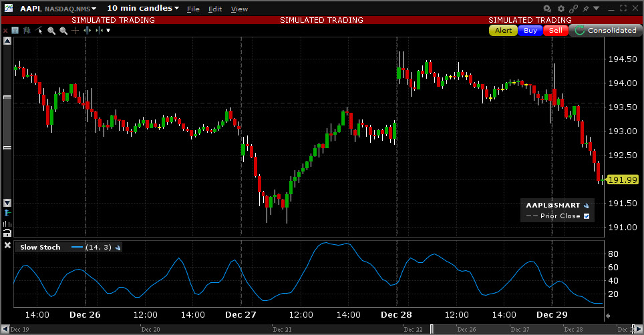Click the Dec 29 date axis label
This screenshot has height=335, width=644.
pos(552,315)
